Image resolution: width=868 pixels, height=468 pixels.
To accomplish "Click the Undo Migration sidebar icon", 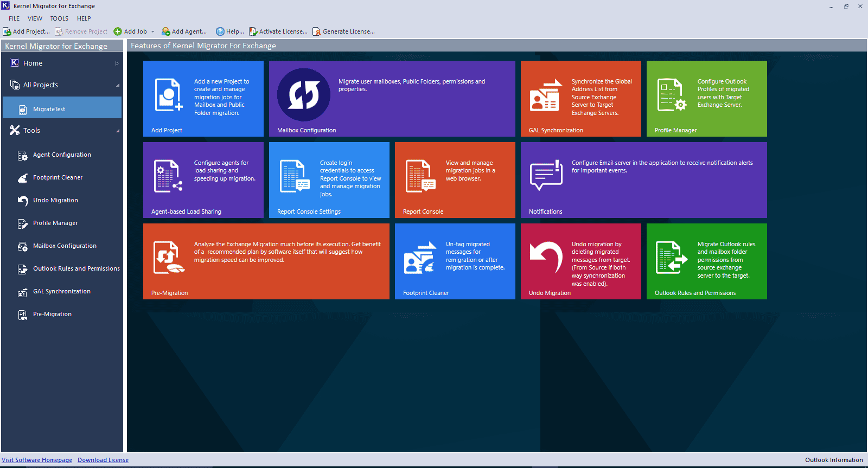I will tap(22, 201).
